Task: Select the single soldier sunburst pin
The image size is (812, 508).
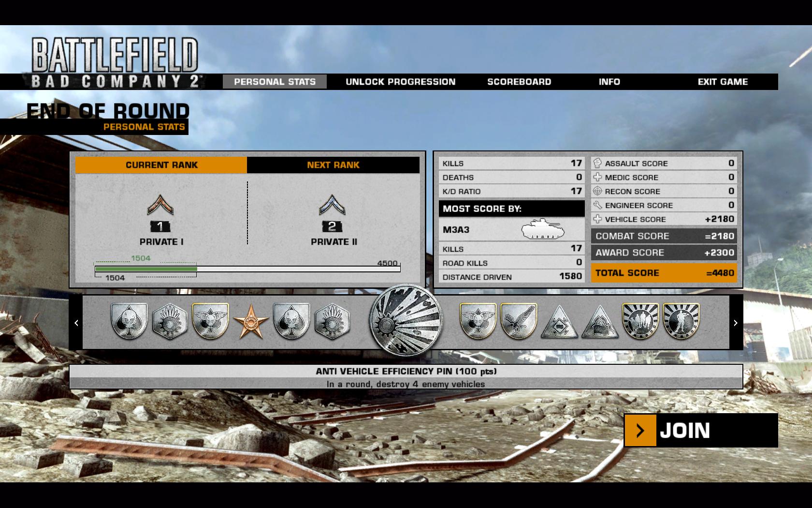Action: 681,321
